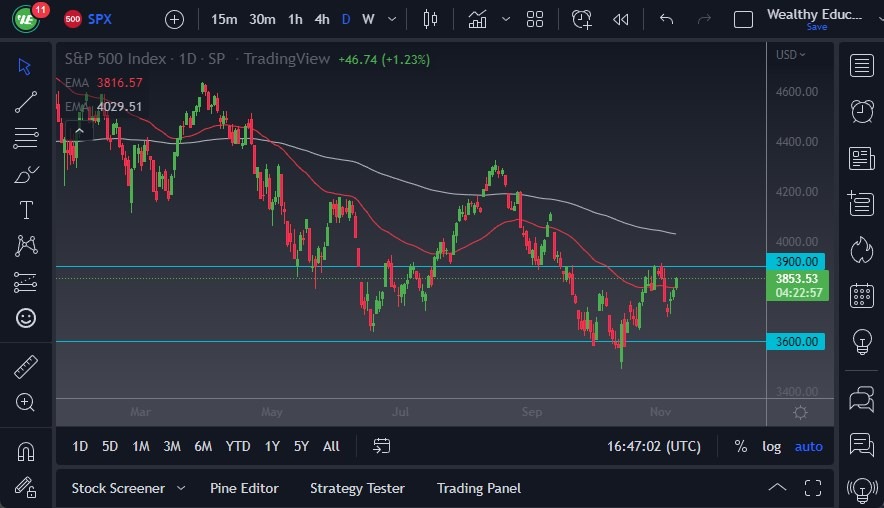This screenshot has width=884, height=508.
Task: Set date range to 1D
Action: point(79,447)
